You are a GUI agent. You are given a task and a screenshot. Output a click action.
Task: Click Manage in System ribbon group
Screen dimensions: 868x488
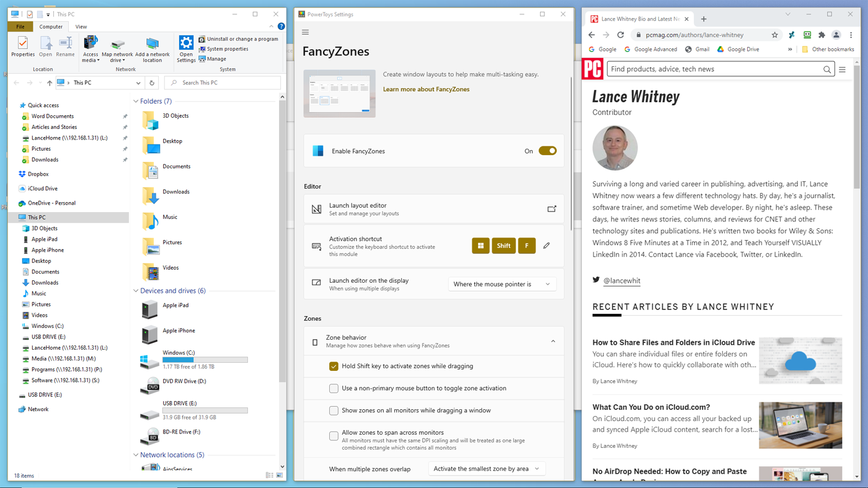click(212, 58)
